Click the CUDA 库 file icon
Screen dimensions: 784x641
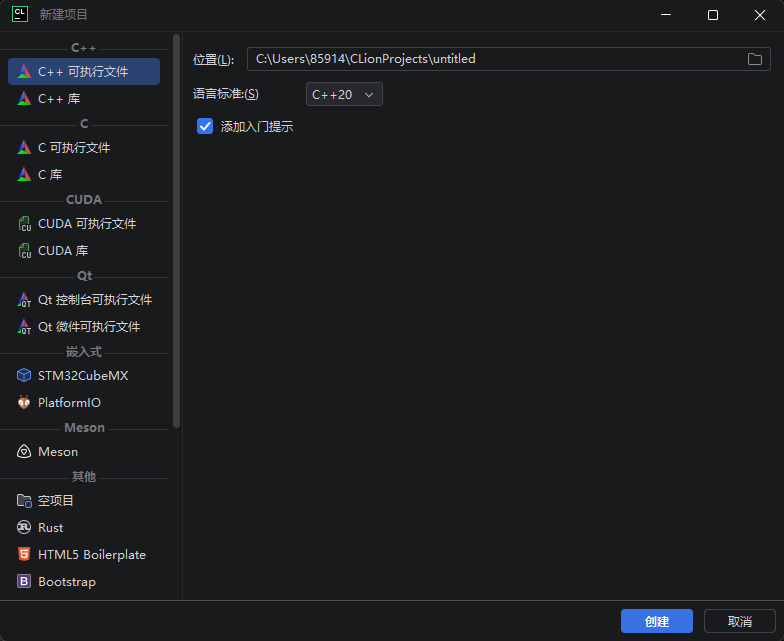(x=24, y=250)
